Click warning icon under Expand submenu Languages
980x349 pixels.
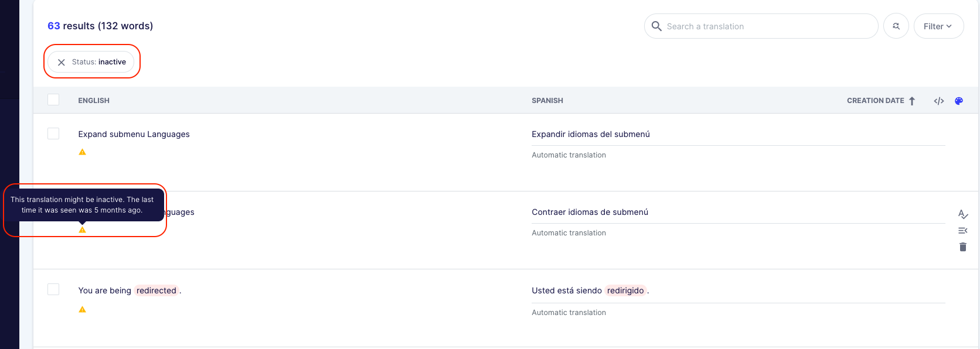(83, 152)
